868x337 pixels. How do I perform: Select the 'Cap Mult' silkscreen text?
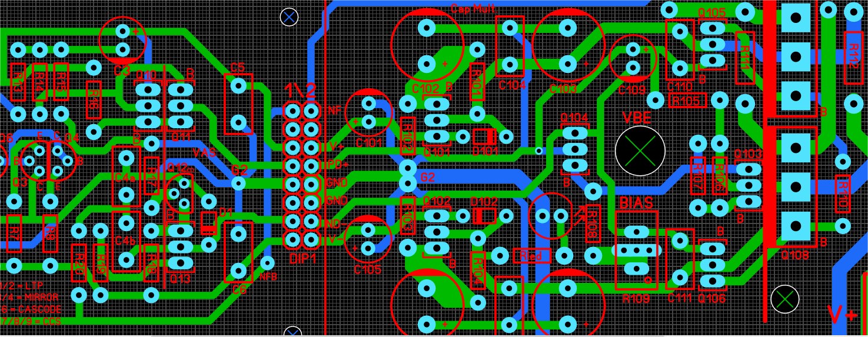click(x=473, y=8)
